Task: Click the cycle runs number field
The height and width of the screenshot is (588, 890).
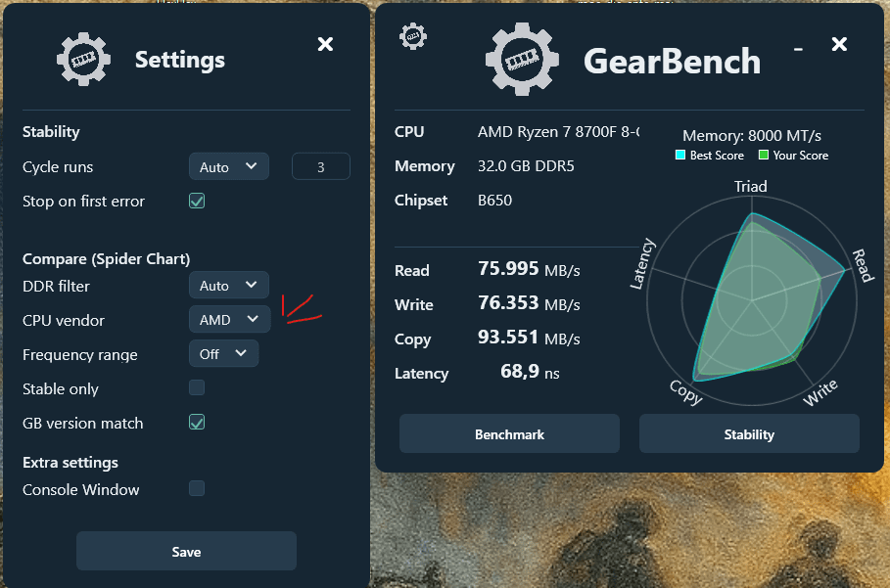Action: coord(321,166)
